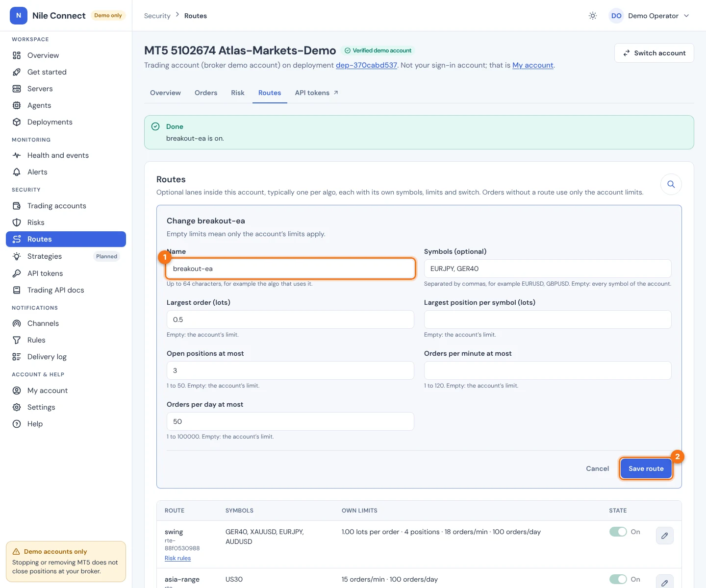This screenshot has height=588, width=706.
Task: Focus the Orders per minute at most field
Action: pos(548,370)
